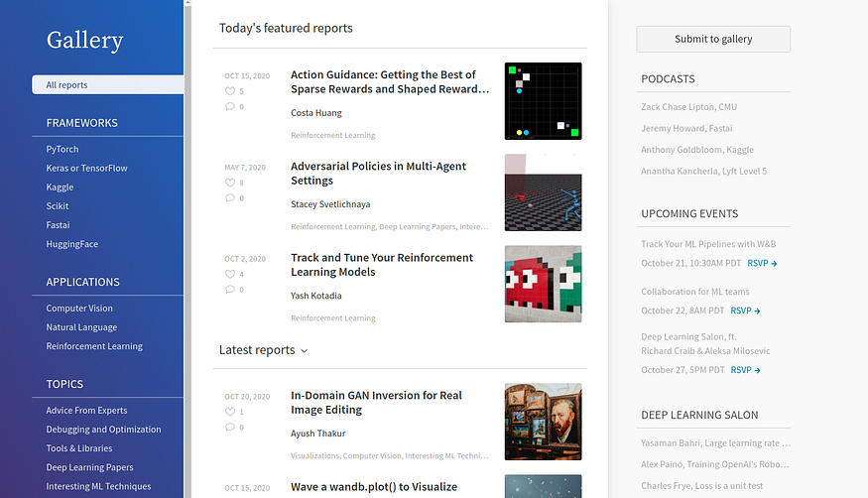Open Charles Frye Loss is a unit test
The image size is (868, 498).
click(x=702, y=486)
